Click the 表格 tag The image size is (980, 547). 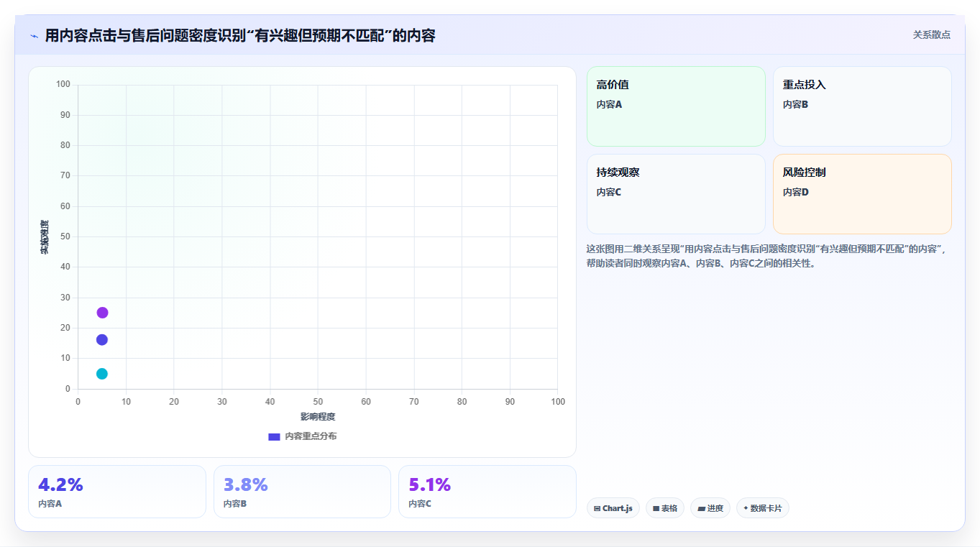pos(665,508)
